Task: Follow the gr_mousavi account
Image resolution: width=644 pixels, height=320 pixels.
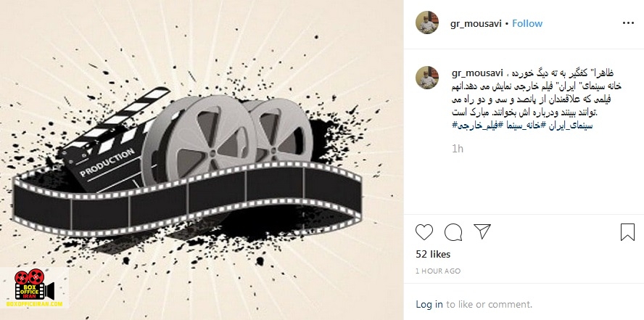Action: [527, 23]
